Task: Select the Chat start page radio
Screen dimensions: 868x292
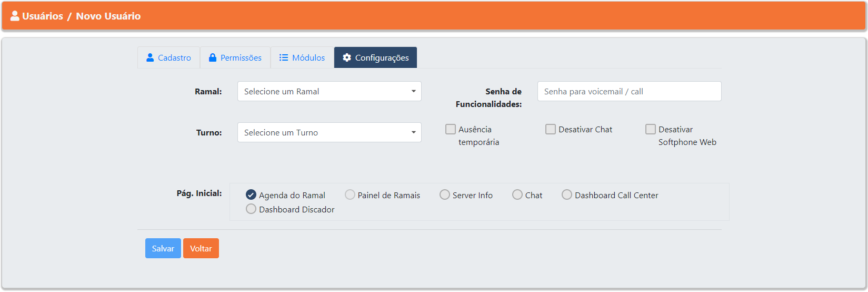Action: point(517,195)
